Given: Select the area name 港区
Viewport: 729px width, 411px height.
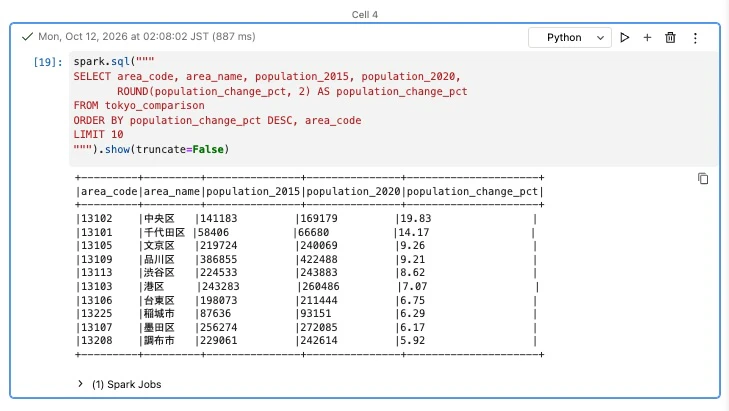Looking at the screenshot, I should 154,286.
